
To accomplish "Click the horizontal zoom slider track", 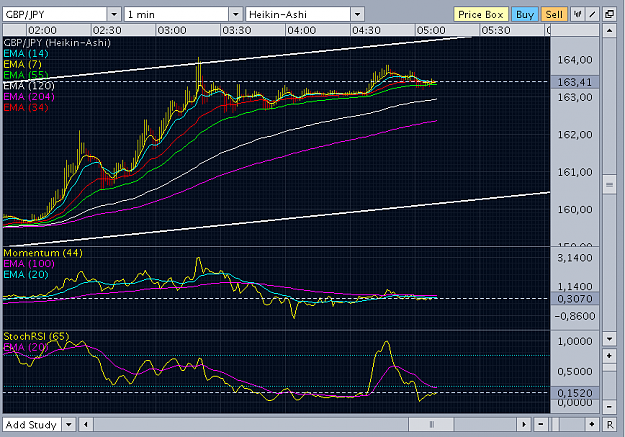I will pos(566,425).
